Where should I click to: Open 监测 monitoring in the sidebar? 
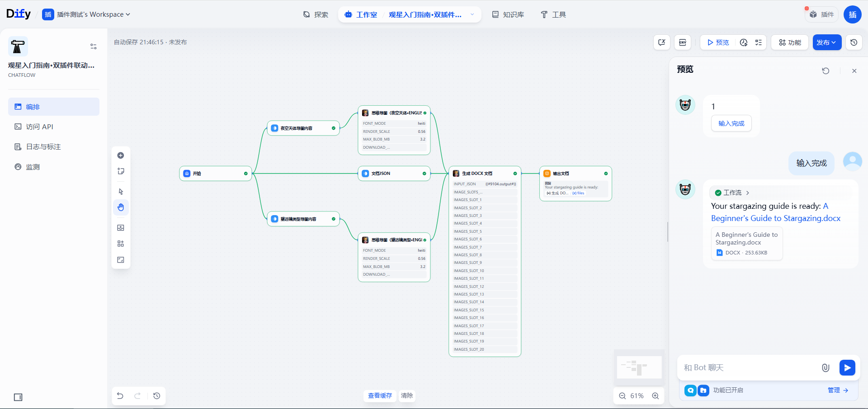coord(54,167)
